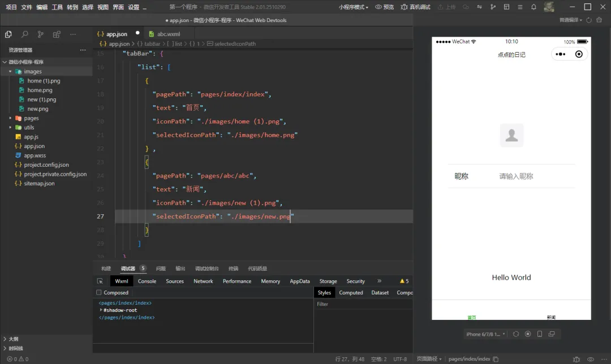The height and width of the screenshot is (364, 611).
Task: Collapse the images folder
Action: coord(10,71)
